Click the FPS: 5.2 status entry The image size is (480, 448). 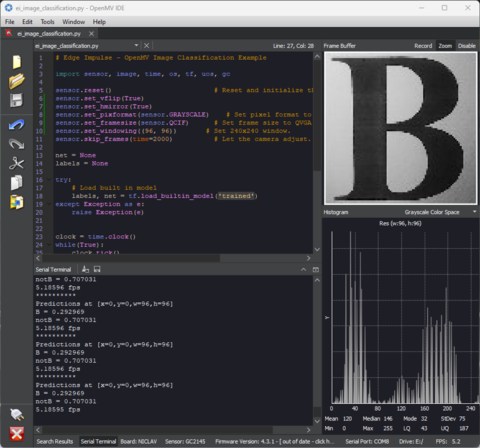(448, 442)
